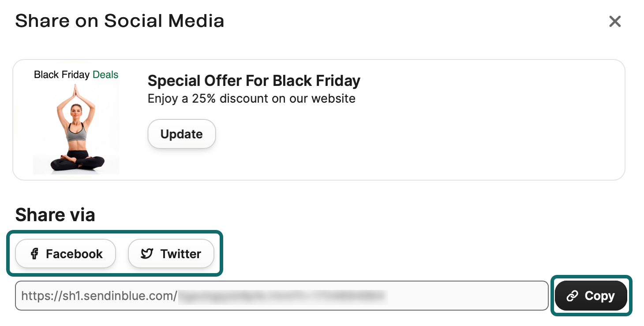Screen dimensions: 644x326
Task: Click the Share on Social Media title
Action: coord(120,21)
